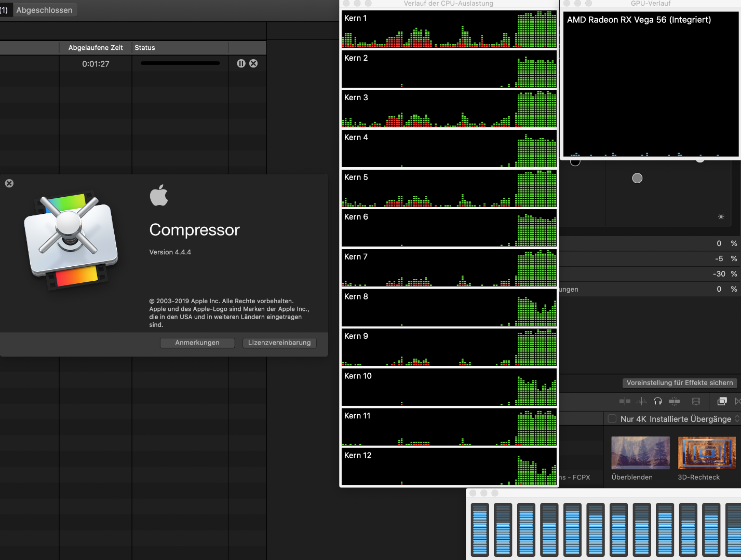Click the Abgelaufene Zeit column header
Viewport: 741px width, 560px height.
pyautogui.click(x=96, y=48)
